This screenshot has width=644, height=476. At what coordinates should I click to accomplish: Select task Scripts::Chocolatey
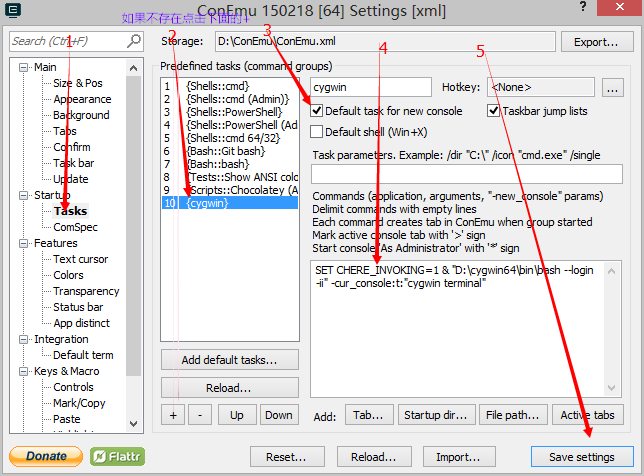pyautogui.click(x=230, y=190)
